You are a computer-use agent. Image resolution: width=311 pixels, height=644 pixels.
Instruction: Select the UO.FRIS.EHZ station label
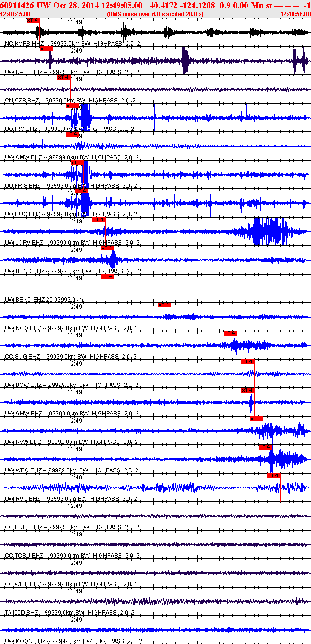click(71, 186)
